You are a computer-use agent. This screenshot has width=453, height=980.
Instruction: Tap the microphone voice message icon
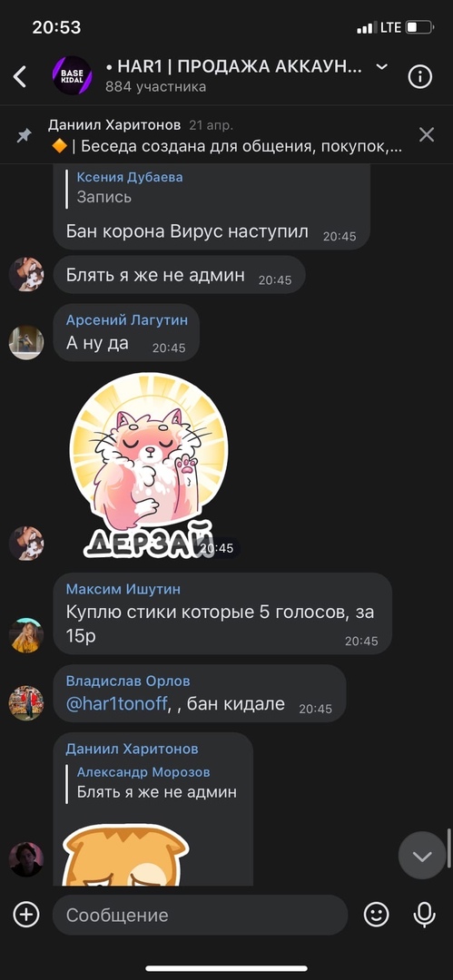[424, 915]
